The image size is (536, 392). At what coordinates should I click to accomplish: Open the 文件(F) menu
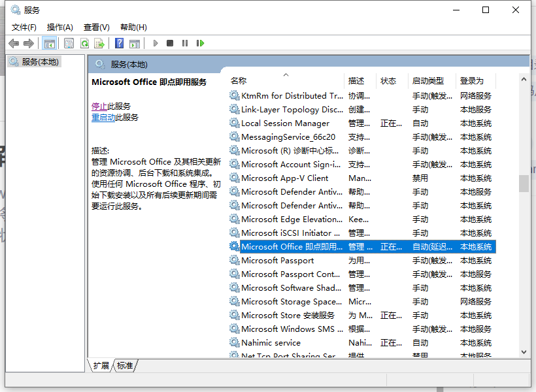(24, 27)
